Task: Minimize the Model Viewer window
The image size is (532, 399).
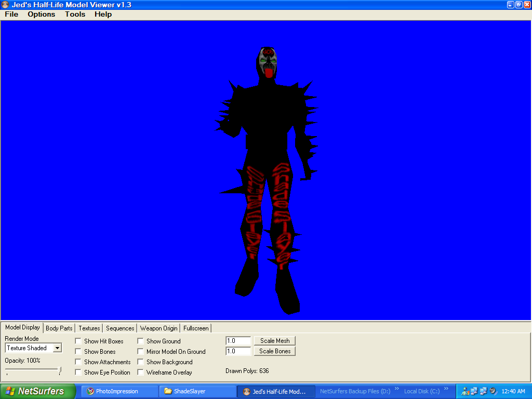Action: click(511, 5)
